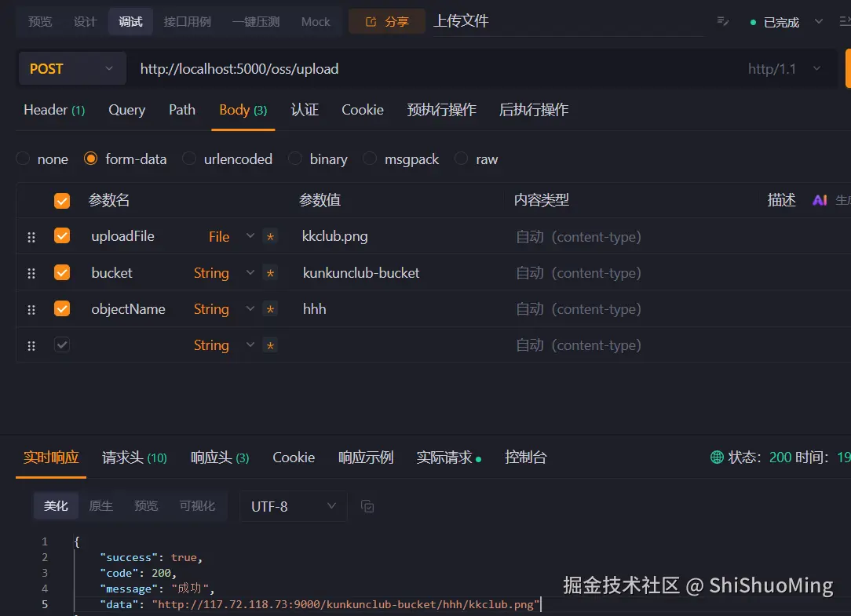
Task: Open the 请求头 (10) tab
Action: (x=134, y=457)
